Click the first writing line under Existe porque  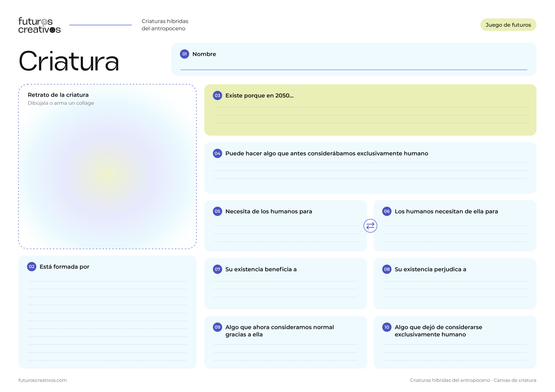click(x=370, y=107)
